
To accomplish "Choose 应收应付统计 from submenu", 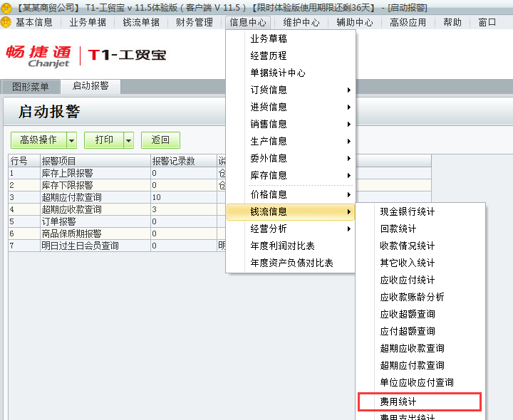I will pos(421,280).
